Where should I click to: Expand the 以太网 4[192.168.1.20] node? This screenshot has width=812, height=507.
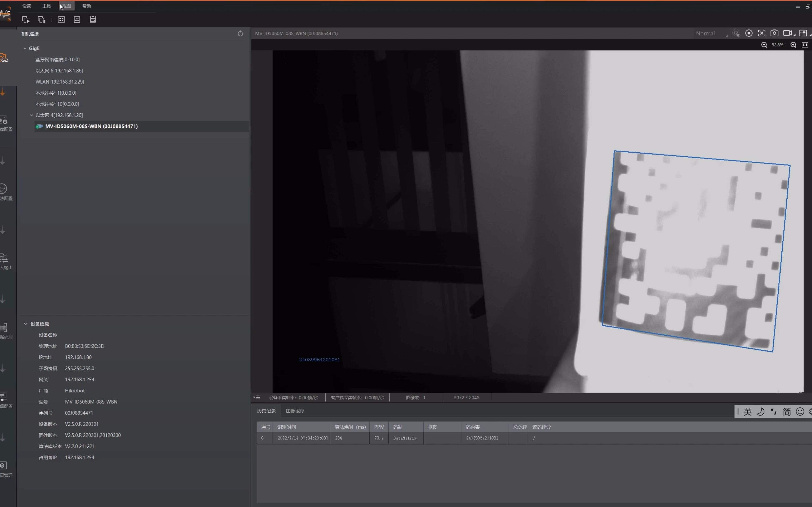pyautogui.click(x=31, y=115)
